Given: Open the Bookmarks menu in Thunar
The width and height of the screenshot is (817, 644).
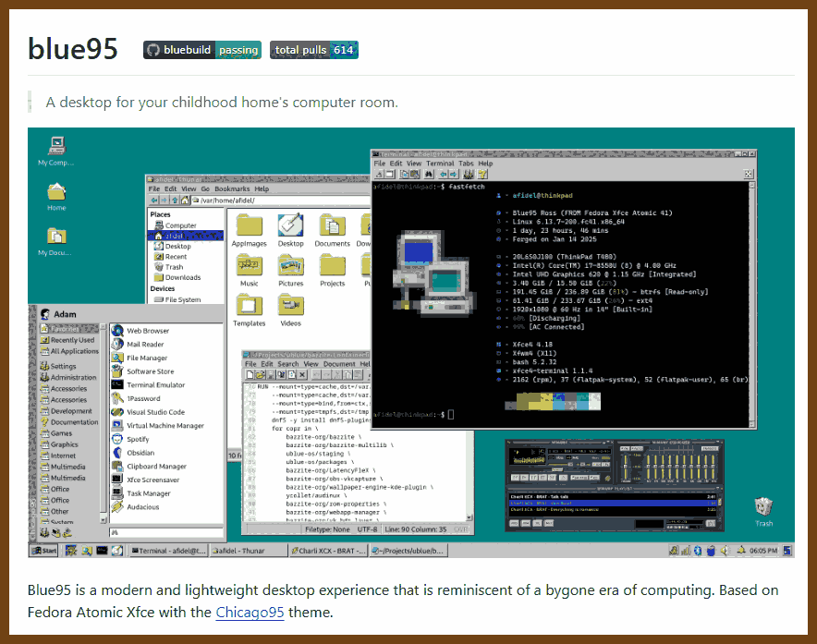Looking at the screenshot, I should click(232, 188).
